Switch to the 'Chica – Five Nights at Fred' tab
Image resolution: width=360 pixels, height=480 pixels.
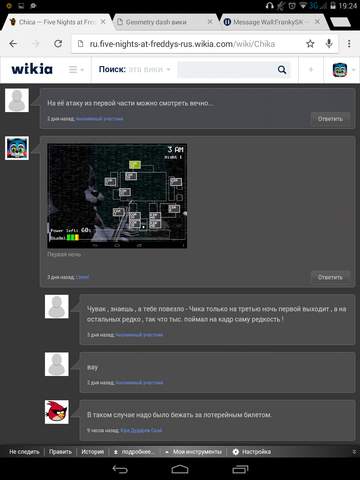click(x=57, y=22)
